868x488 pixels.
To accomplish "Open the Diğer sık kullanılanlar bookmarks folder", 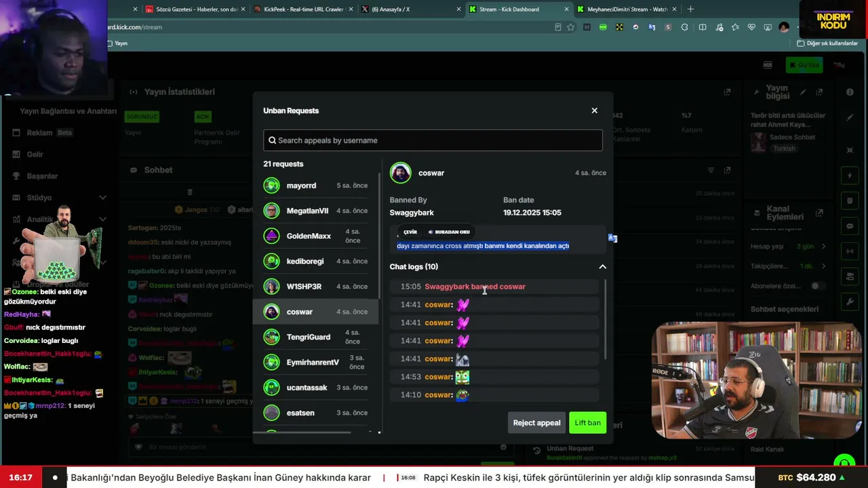I will (x=827, y=43).
